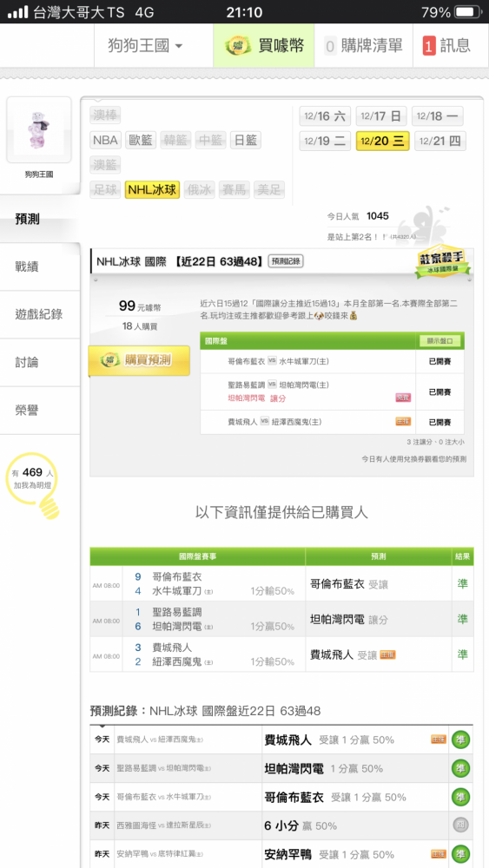Click the 顯示盤口 button
Viewport: 489px width, 868px height.
pos(440,340)
